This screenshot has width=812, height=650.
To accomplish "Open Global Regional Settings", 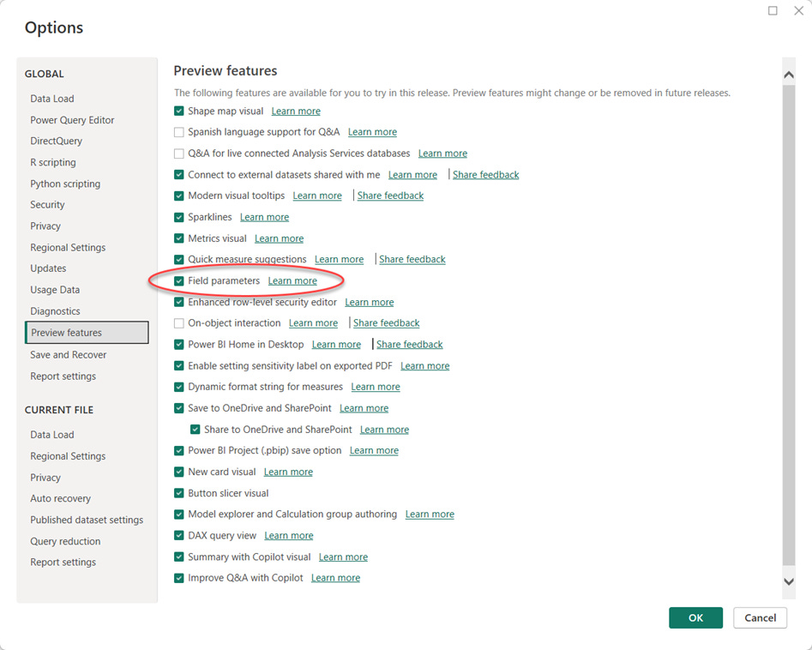I will click(68, 247).
